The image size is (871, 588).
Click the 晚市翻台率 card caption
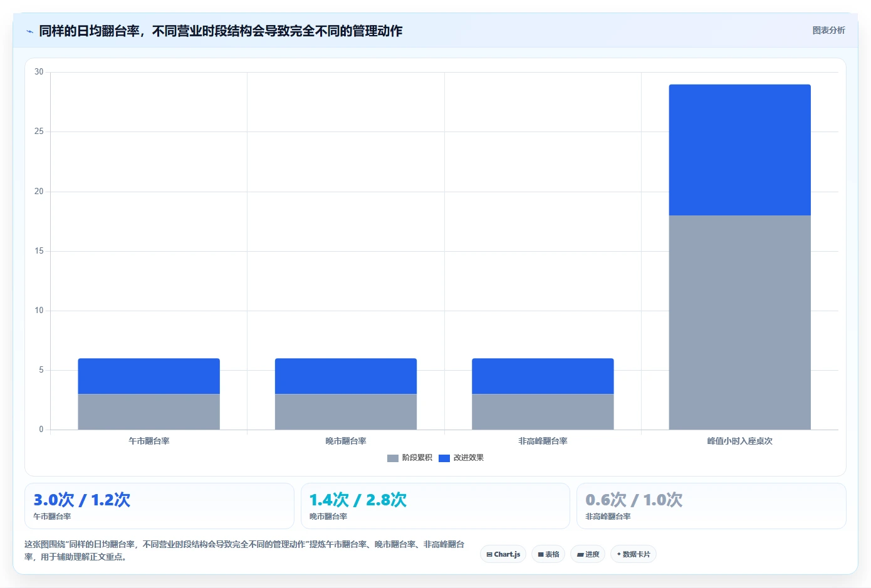328,517
